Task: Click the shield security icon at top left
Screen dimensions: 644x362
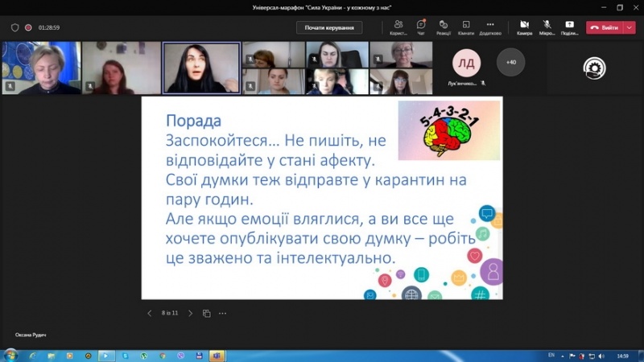Action: pyautogui.click(x=14, y=27)
